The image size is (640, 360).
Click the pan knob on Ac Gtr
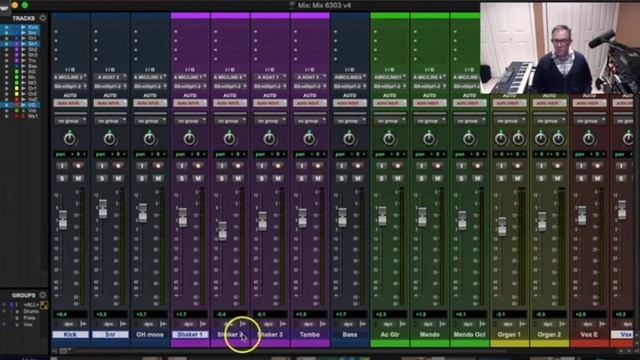389,139
